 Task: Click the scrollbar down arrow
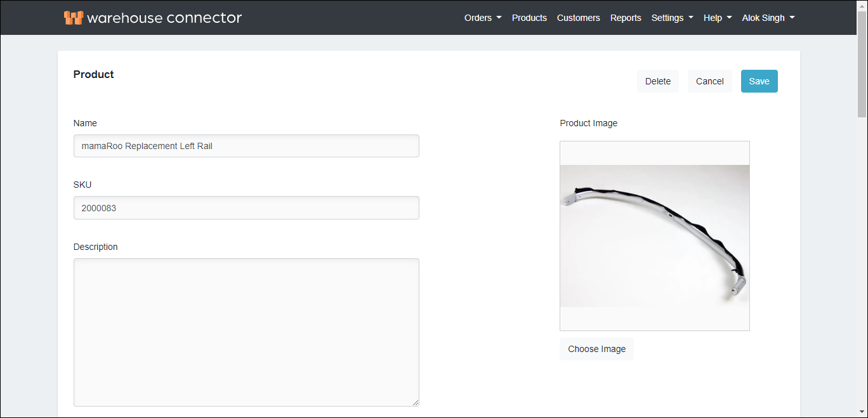click(862, 412)
